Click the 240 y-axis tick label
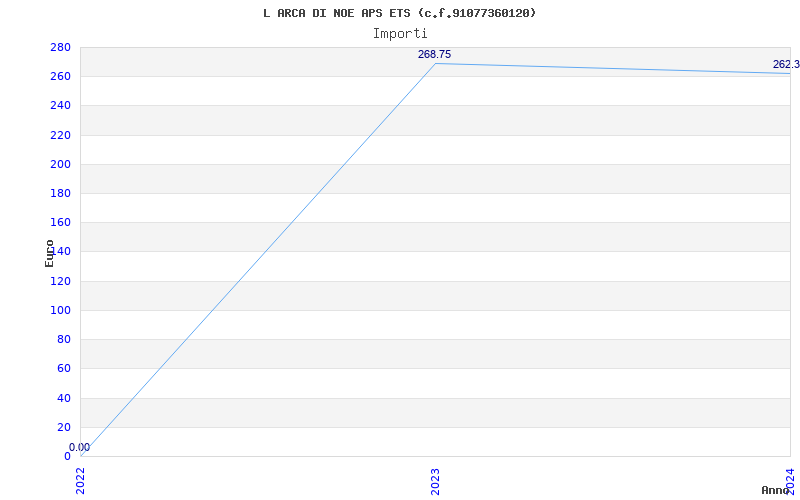Screen dimensions: 800x500 pos(60,106)
